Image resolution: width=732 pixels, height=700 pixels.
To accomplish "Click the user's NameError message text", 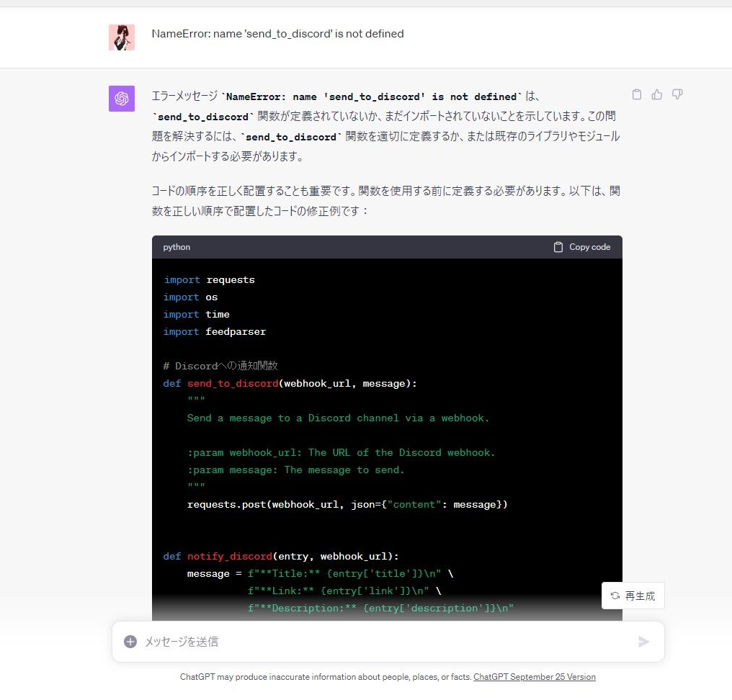I will (278, 34).
